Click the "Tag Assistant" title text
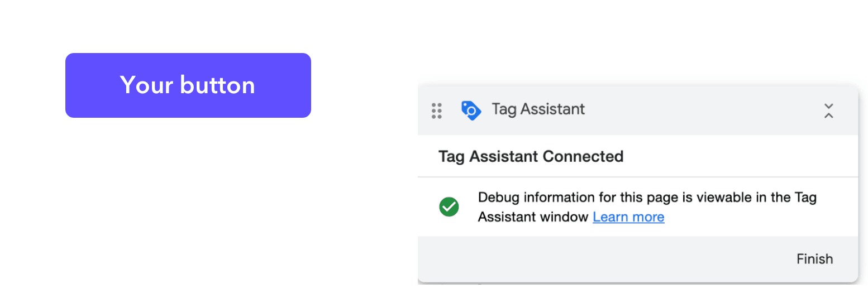Screen dimensions: 868x293 (538, 109)
